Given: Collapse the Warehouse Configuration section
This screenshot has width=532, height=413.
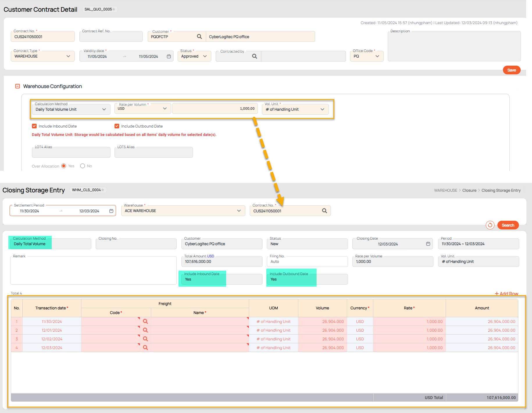Looking at the screenshot, I should tap(17, 86).
